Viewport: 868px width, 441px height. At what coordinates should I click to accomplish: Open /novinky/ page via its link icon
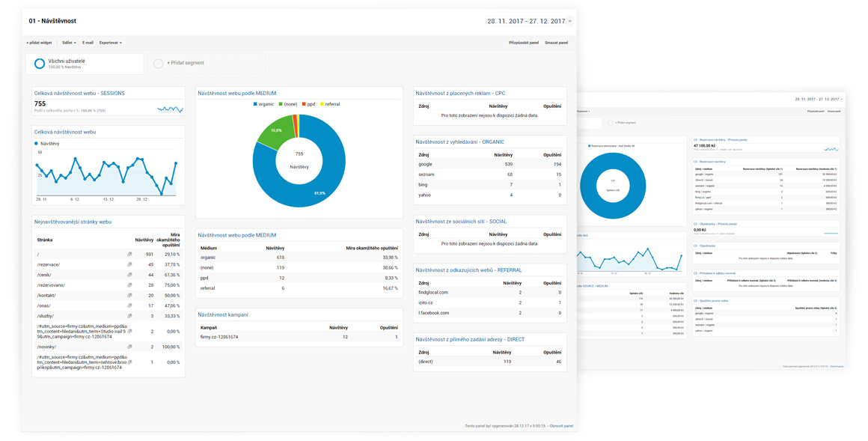click(x=129, y=346)
